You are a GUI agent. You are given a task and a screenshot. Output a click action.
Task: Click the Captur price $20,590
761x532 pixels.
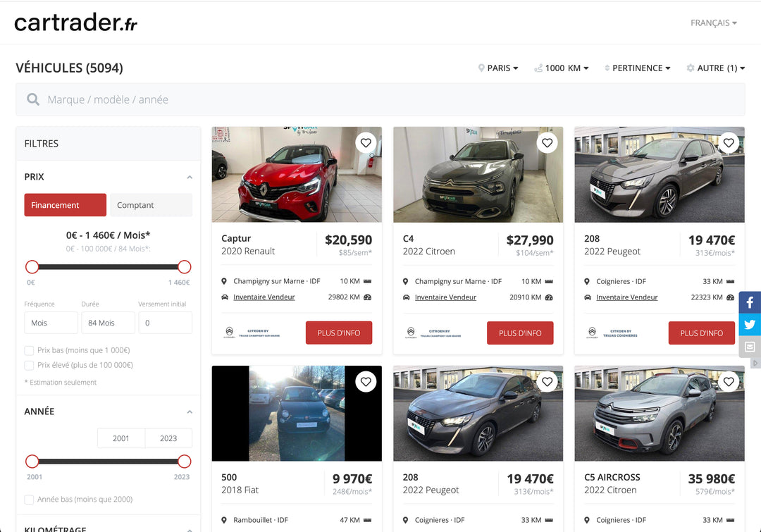click(x=349, y=240)
